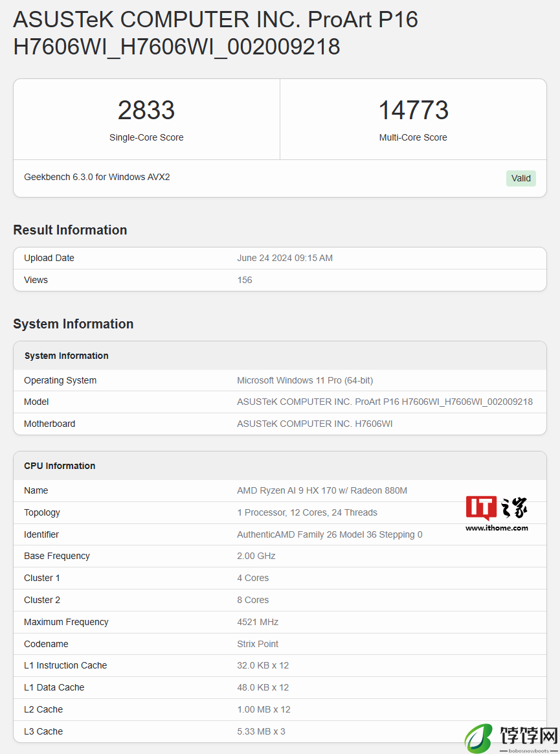Screen dimensions: 560x754
Task: Click the Operating System label
Action: point(60,380)
